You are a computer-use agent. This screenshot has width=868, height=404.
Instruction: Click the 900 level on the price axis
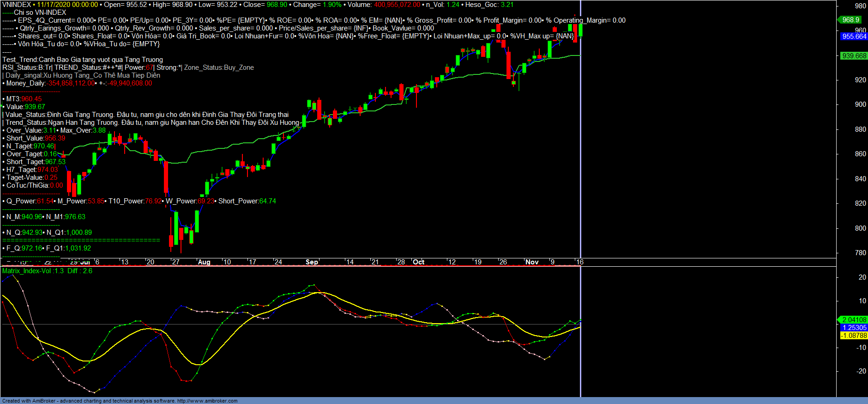(x=860, y=104)
